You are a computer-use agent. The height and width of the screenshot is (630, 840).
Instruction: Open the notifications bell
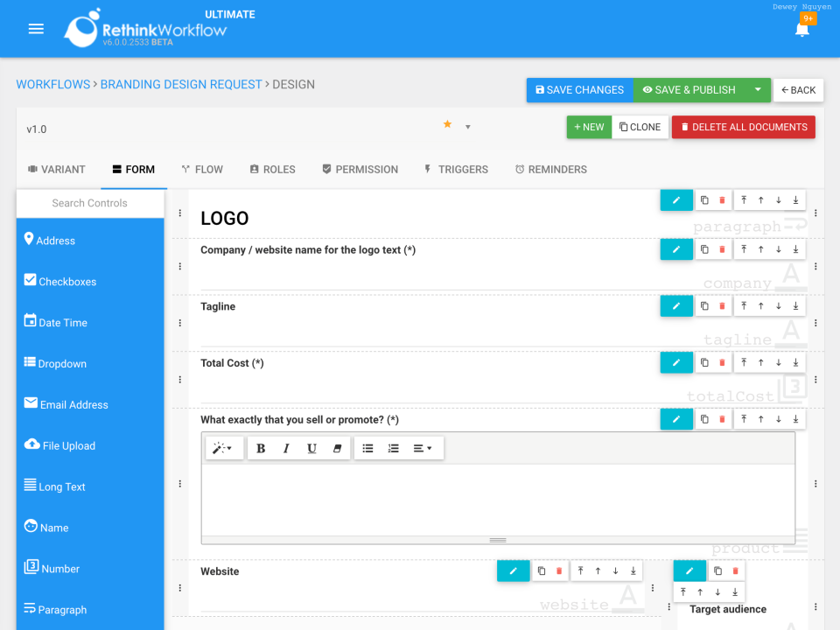[x=801, y=29]
